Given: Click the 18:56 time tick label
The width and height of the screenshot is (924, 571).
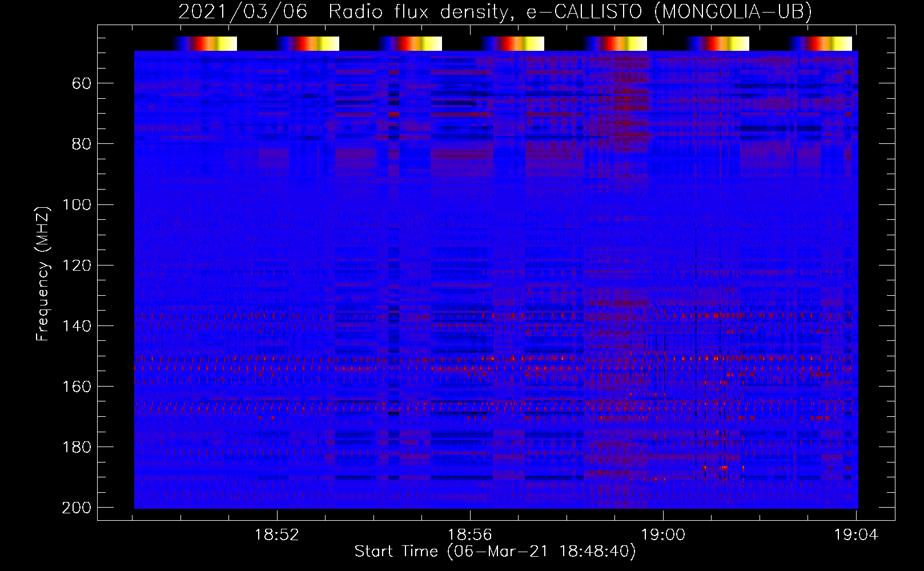Looking at the screenshot, I should pyautogui.click(x=470, y=535).
